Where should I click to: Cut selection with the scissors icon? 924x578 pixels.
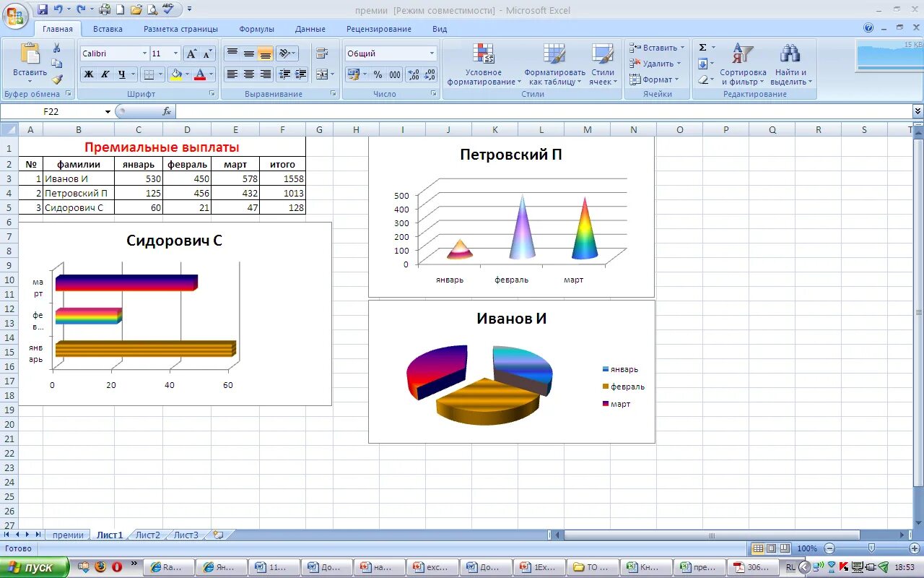(57, 48)
